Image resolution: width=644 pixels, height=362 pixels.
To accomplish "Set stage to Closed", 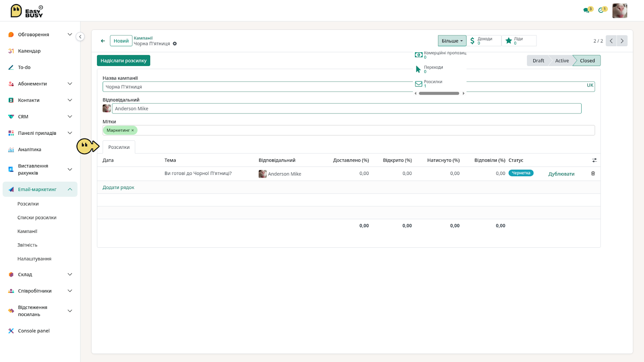I will coord(587,61).
